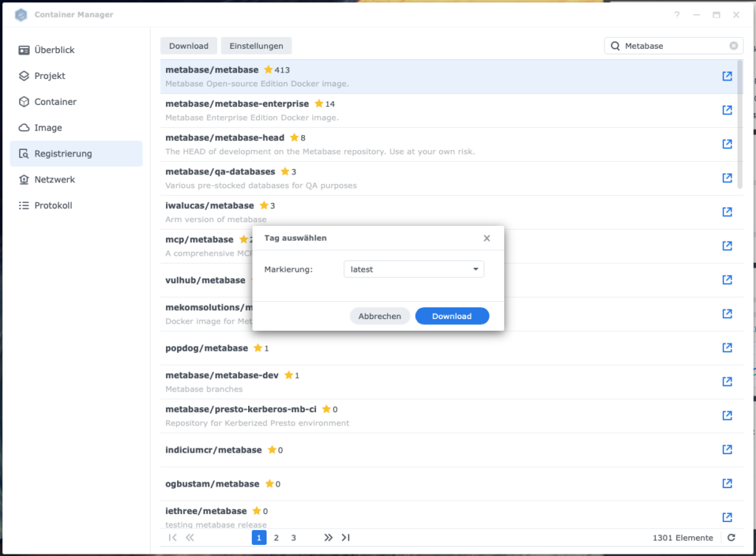Open external link for metabase/metabase-enterprise

tap(727, 110)
